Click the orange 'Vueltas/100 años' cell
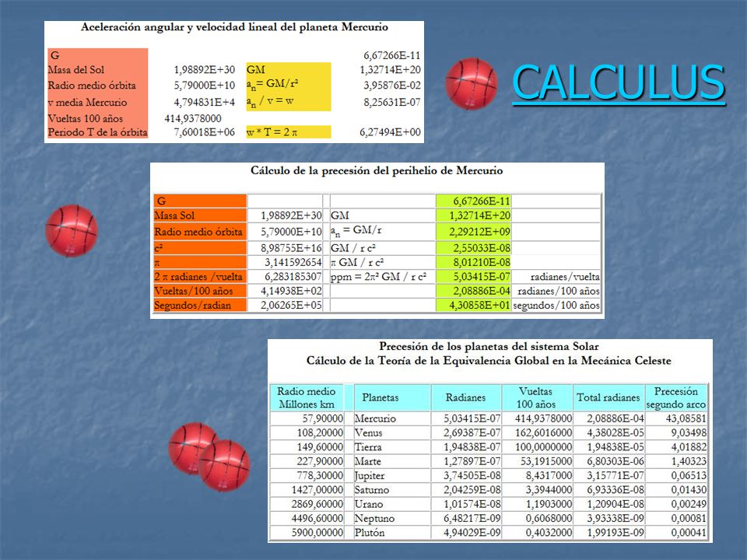Screen dimensions: 747x560 tap(200, 290)
